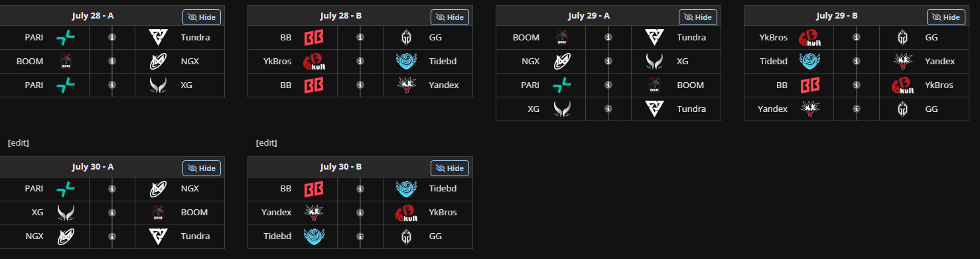Image resolution: width=980 pixels, height=259 pixels.
Task: Toggle Hide on July 30 - B
Action: [450, 168]
